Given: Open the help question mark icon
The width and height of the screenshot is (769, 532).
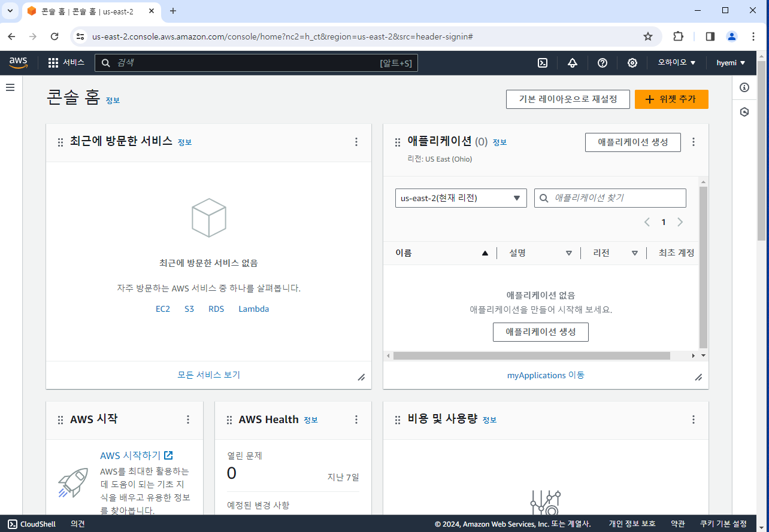Looking at the screenshot, I should (603, 63).
